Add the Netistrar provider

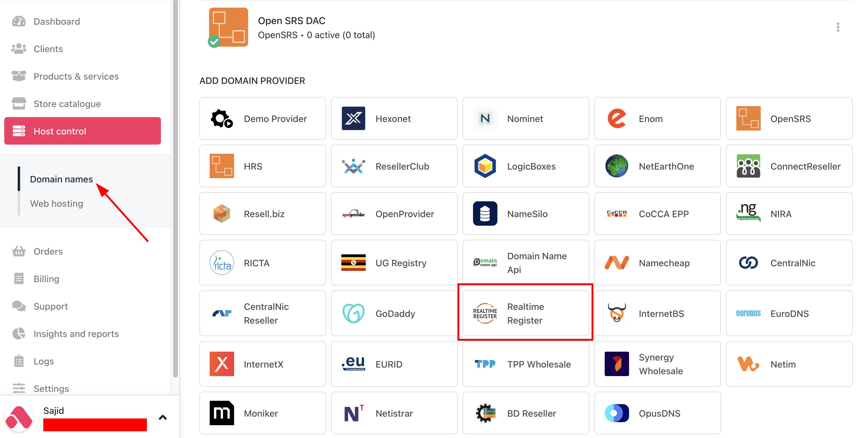pyautogui.click(x=394, y=413)
